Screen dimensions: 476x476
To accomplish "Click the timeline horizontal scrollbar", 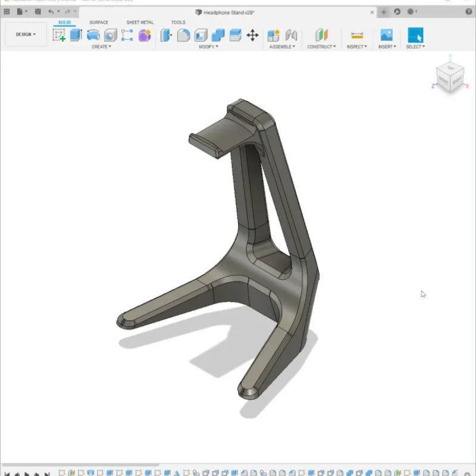I will click(80, 465).
